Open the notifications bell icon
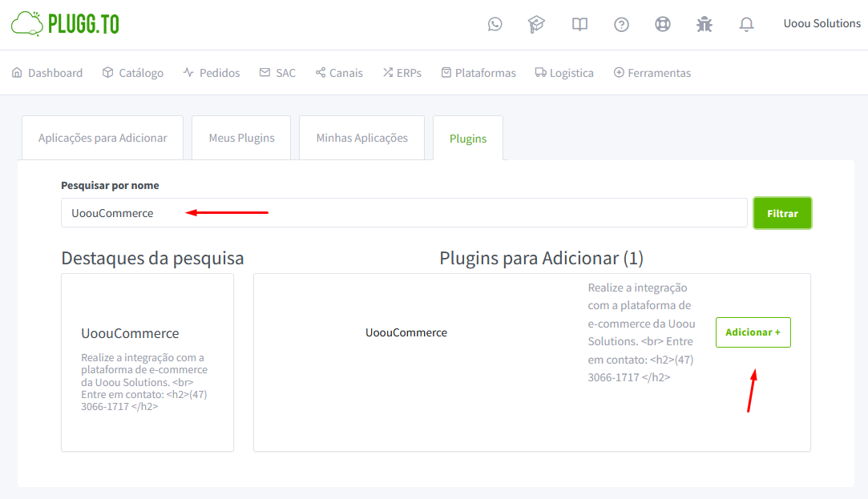The height and width of the screenshot is (499, 868). click(x=746, y=24)
